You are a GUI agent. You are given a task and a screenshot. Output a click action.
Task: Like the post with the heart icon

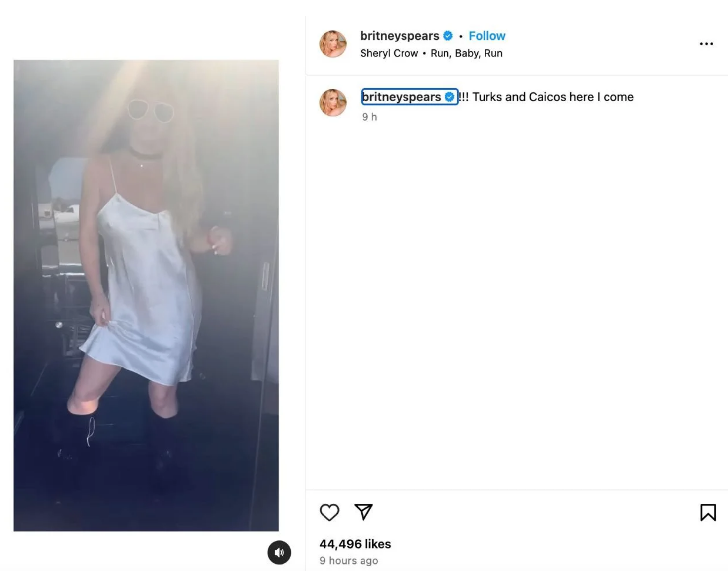coord(329,512)
